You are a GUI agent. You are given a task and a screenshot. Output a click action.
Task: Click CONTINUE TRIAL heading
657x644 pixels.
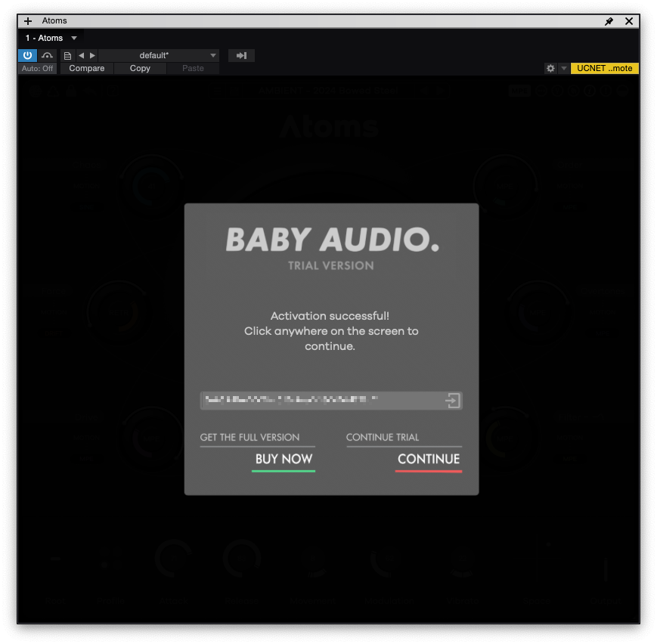pyautogui.click(x=383, y=438)
